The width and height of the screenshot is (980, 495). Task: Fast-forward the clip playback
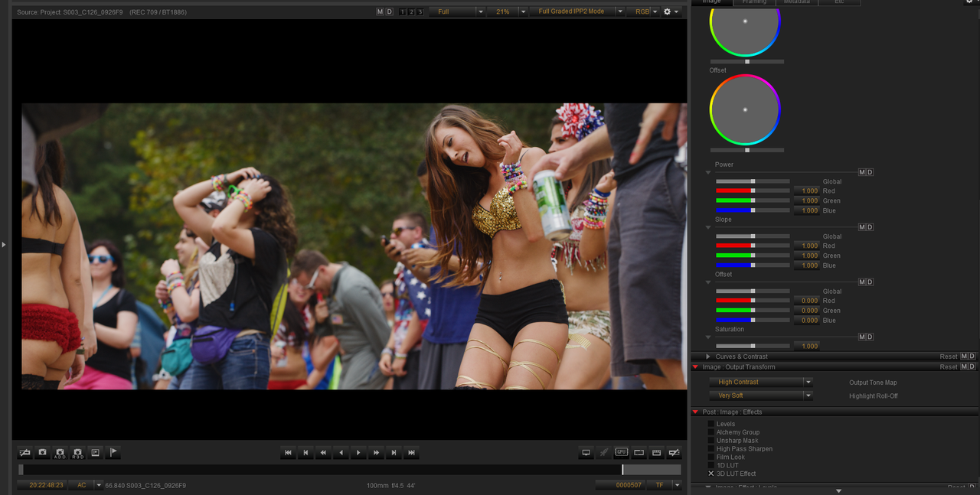tap(376, 453)
